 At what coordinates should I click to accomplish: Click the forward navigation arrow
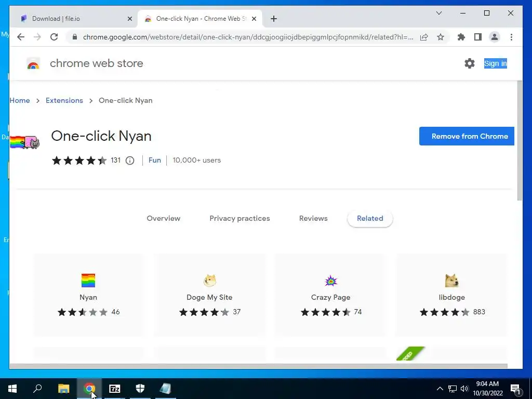[x=37, y=37]
